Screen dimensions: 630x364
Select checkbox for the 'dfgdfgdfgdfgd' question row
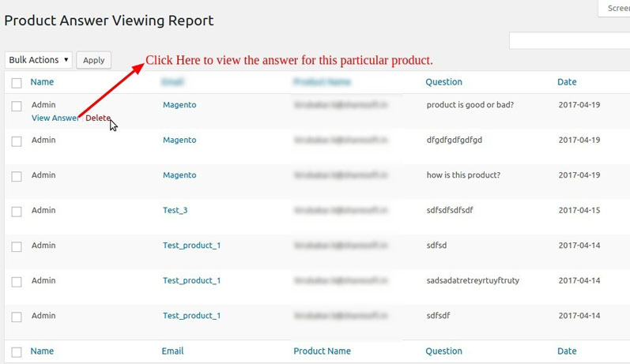tap(17, 141)
